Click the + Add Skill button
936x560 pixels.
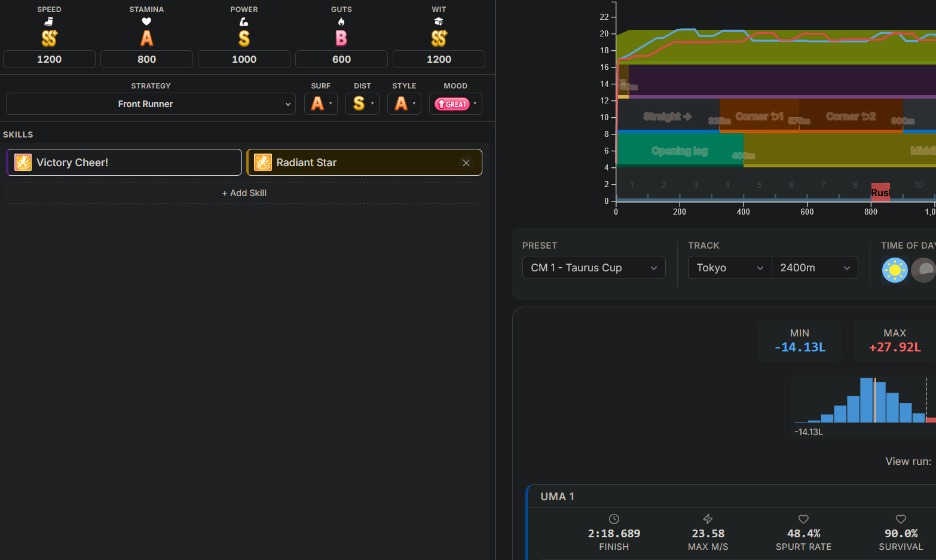pos(244,193)
